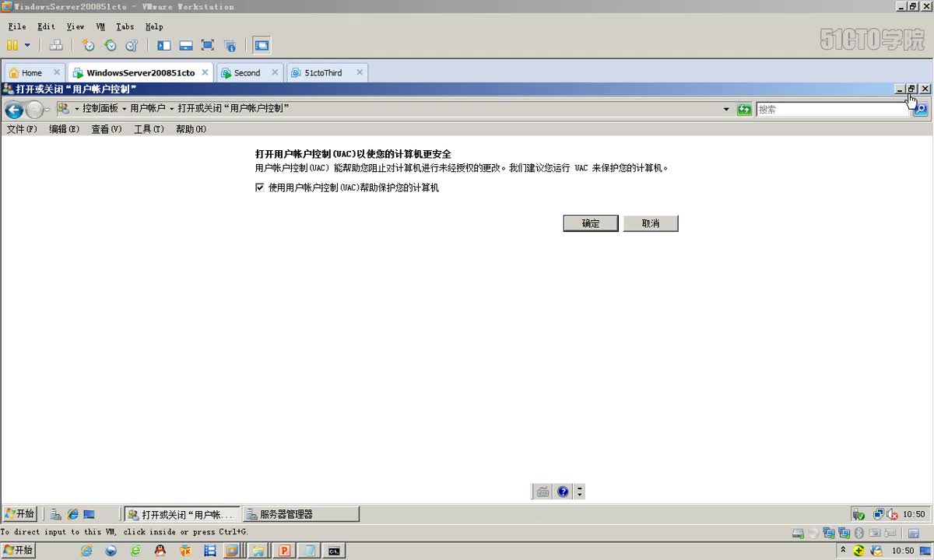Click Send Ctrl+Alt+Del toolbar icon
This screenshot has height=560, width=934.
click(x=56, y=45)
